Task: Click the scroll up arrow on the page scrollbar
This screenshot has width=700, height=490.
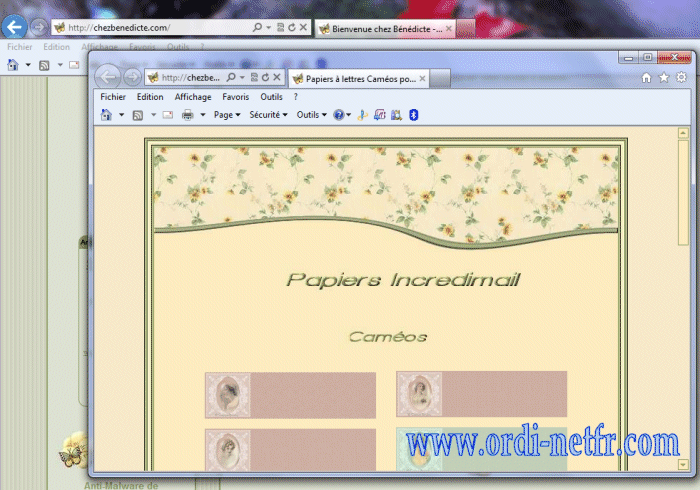Action: tap(683, 133)
